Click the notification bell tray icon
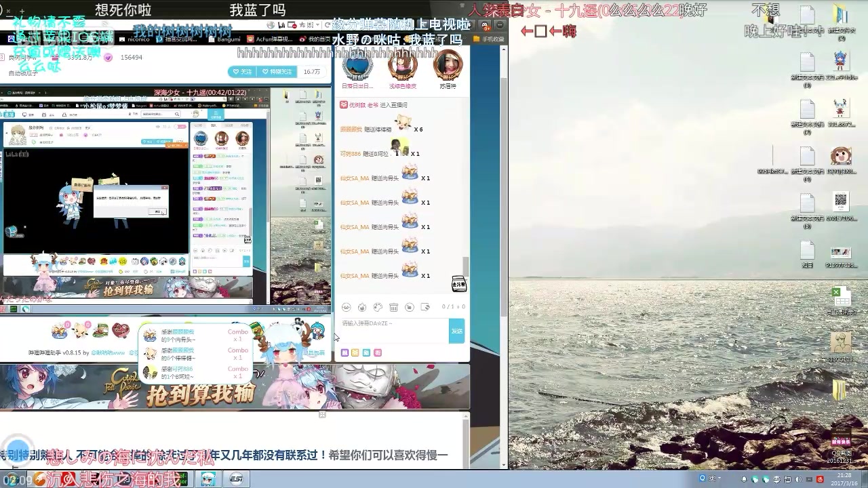Viewport: 868px width, 488px height. tap(744, 479)
